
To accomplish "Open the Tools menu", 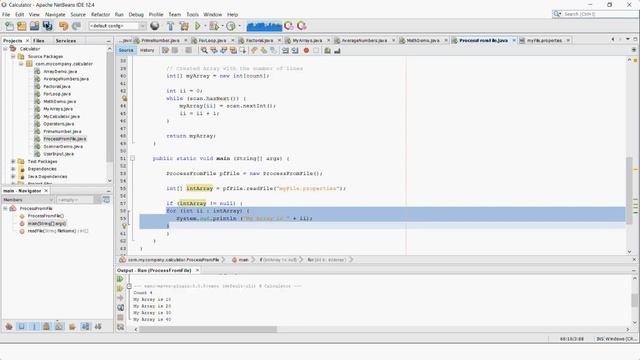I will coord(192,14).
